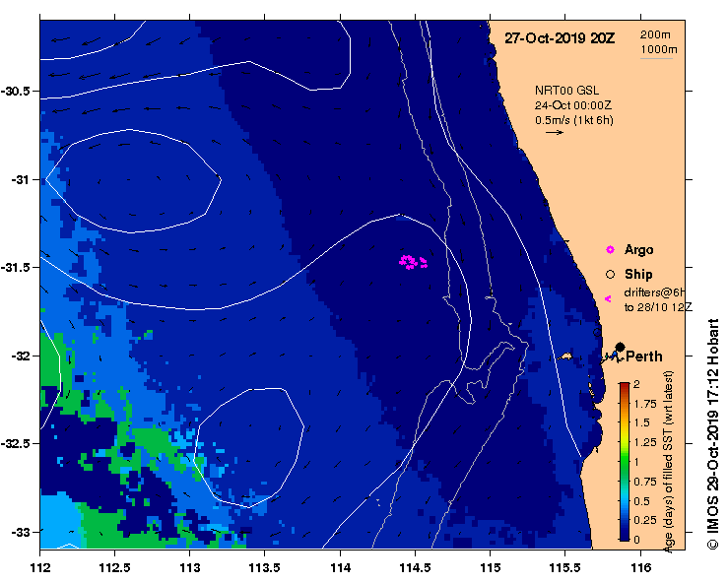
Task: Click the Argo legend label
Action: click(x=639, y=250)
